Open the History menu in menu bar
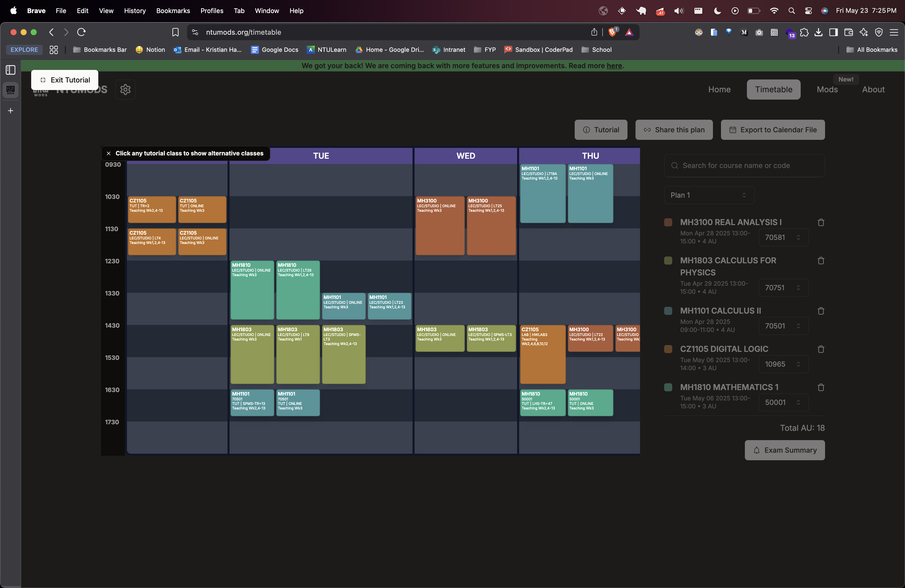 point(134,11)
